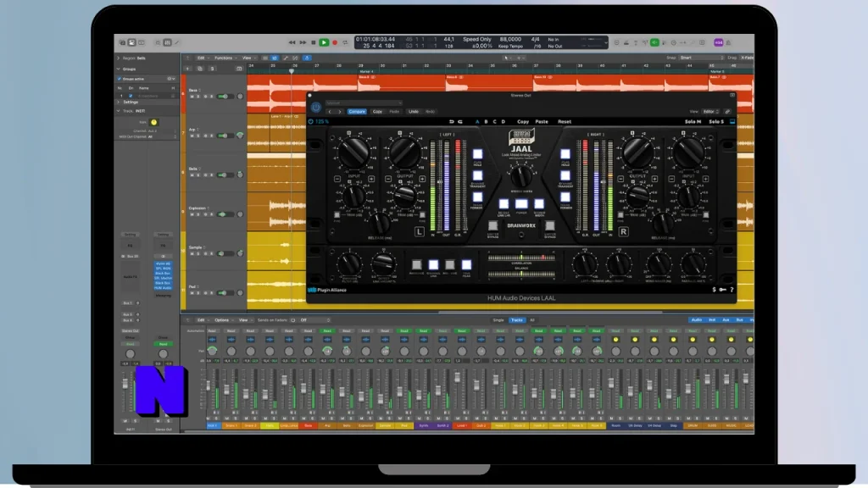Click the plugin redo arrow icon
868x488 pixels.
[x=459, y=122]
